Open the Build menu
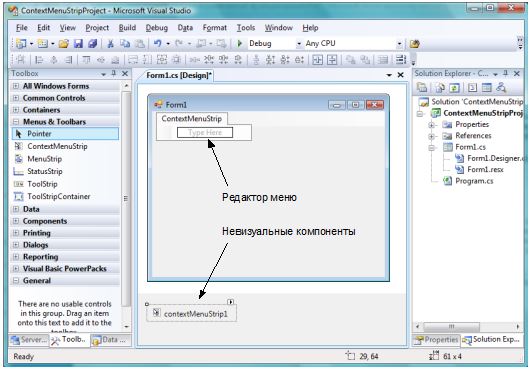Image resolution: width=530 pixels, height=369 pixels. click(x=127, y=28)
